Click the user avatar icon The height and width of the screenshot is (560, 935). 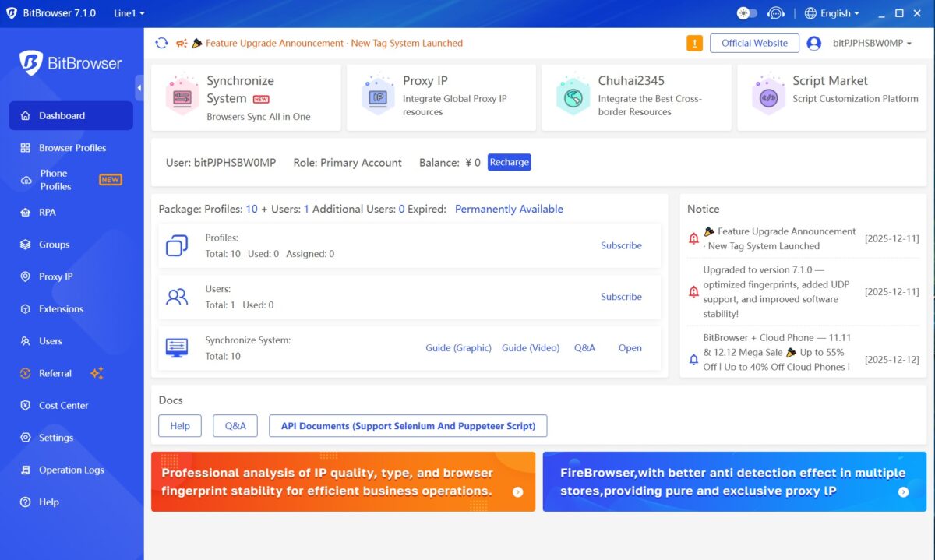[x=813, y=44]
